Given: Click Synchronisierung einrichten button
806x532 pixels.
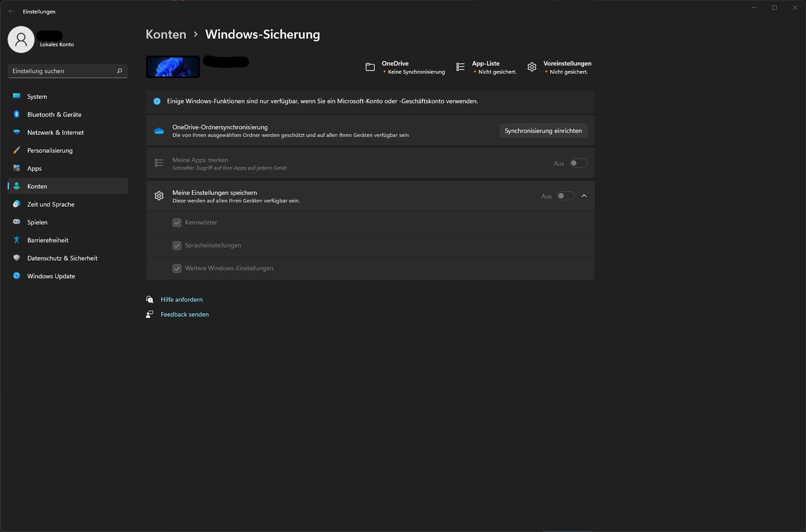Looking at the screenshot, I should pyautogui.click(x=543, y=131).
